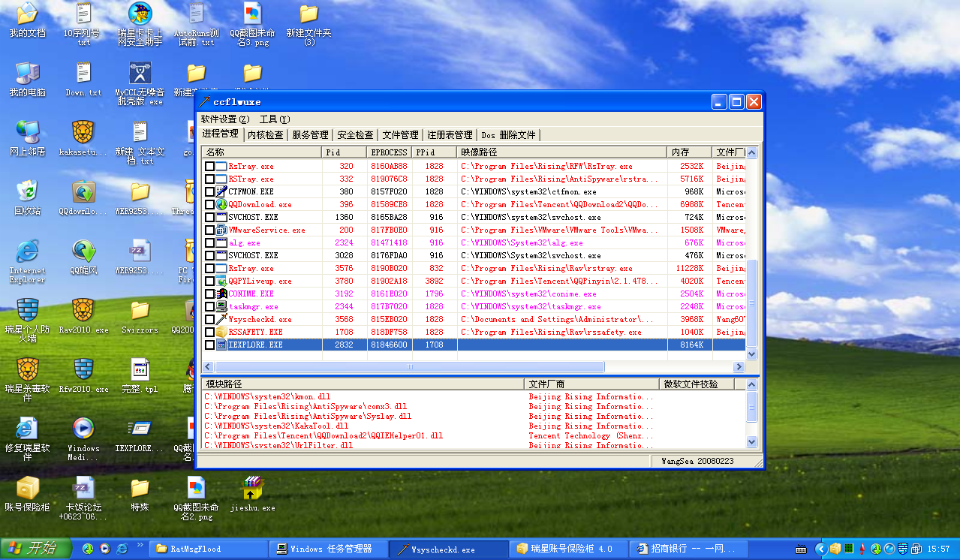Open the 工具 menu

(274, 119)
